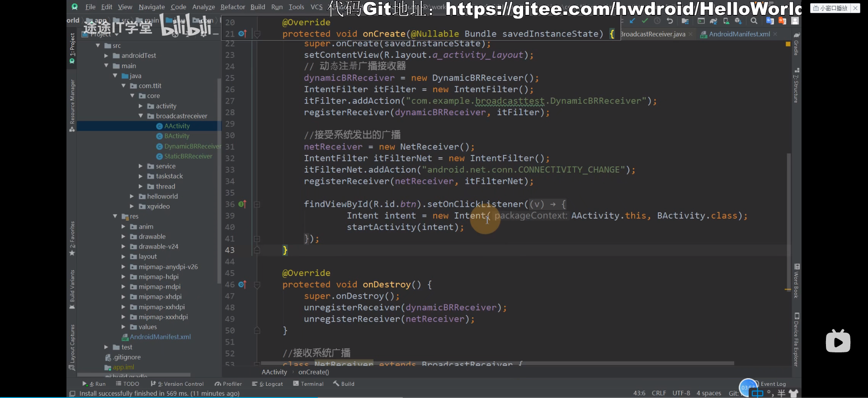Click the UTF-8 encoding selector in status bar
868x398 pixels.
pyautogui.click(x=681, y=393)
